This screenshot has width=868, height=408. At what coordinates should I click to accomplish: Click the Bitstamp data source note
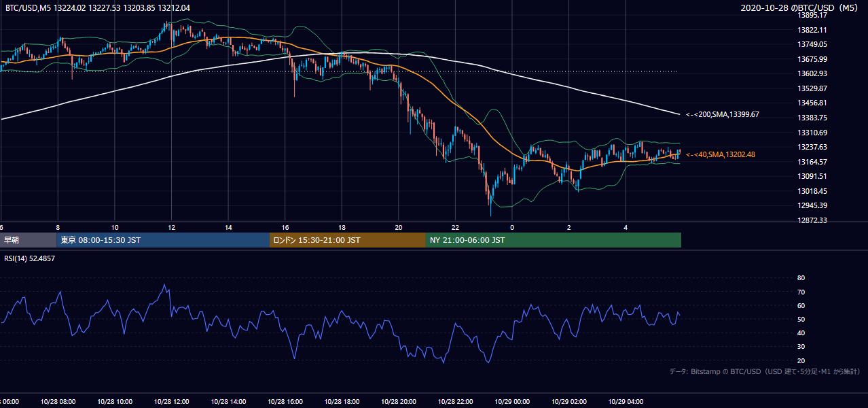click(x=765, y=371)
